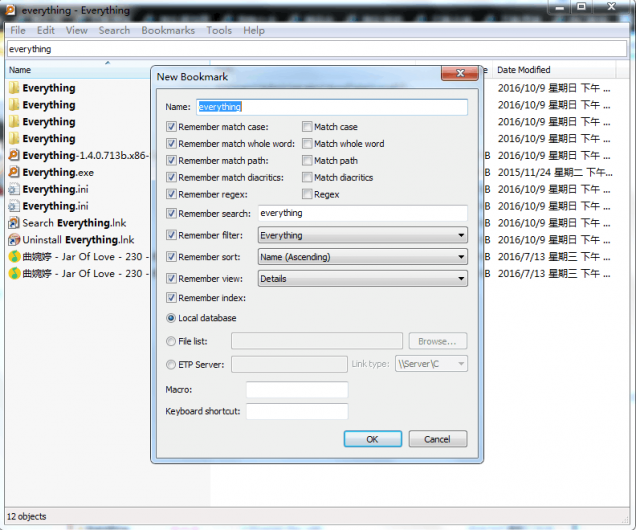Image resolution: width=636 pixels, height=530 pixels.
Task: Enable the Match path checkbox
Action: click(x=307, y=161)
